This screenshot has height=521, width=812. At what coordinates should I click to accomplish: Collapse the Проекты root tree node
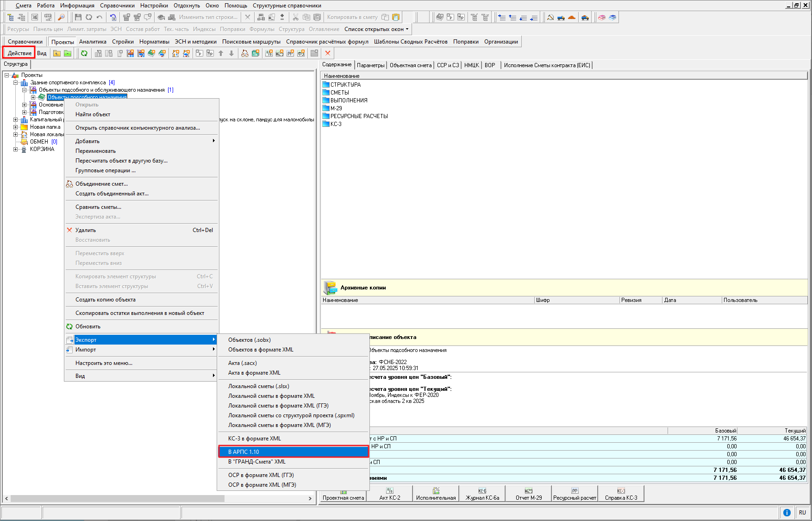7,75
